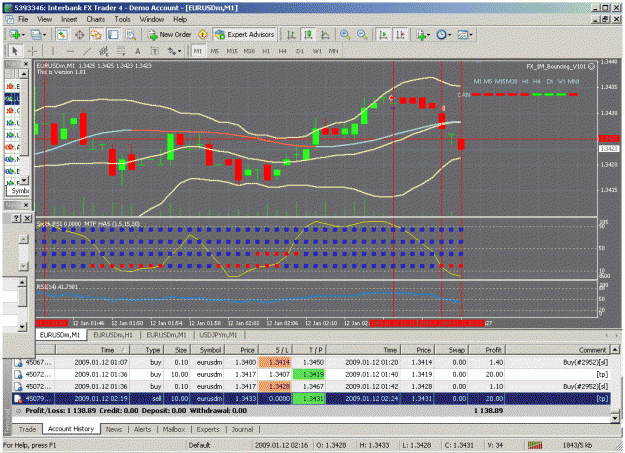Select the trendline tool
Image resolution: width=625 pixels, height=453 pixels.
click(x=87, y=51)
